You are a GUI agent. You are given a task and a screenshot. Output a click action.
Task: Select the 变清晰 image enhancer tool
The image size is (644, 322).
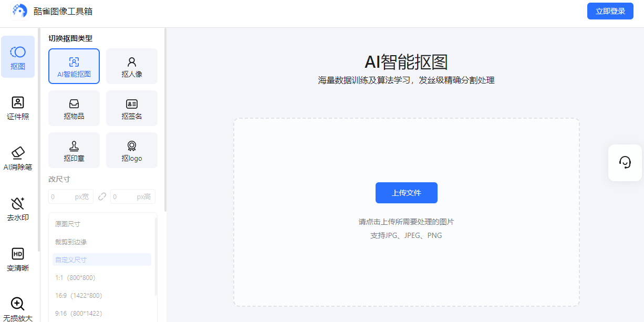coord(18,257)
